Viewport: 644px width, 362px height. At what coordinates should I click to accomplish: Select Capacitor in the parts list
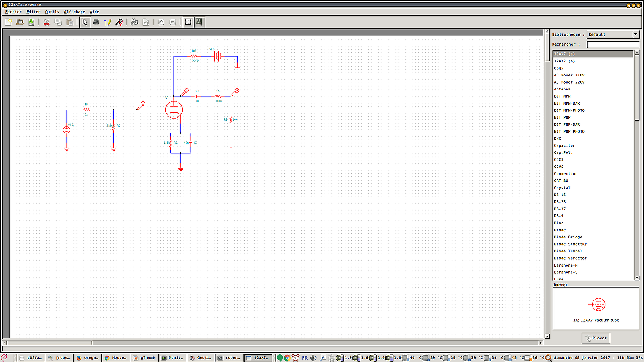pyautogui.click(x=592, y=146)
